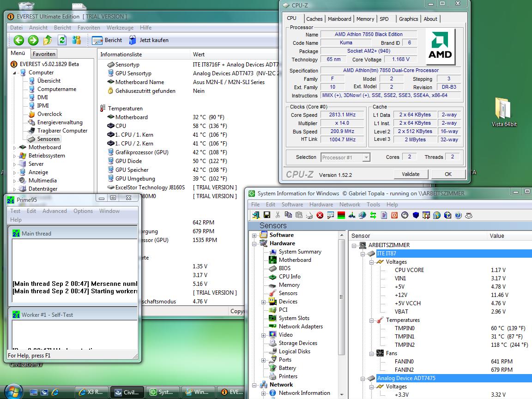Click SIW waveform graph toolbar icon

[351, 215]
